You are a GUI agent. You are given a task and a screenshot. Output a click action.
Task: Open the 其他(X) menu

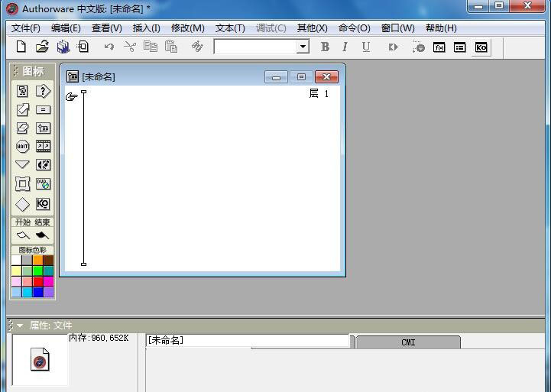pyautogui.click(x=312, y=28)
